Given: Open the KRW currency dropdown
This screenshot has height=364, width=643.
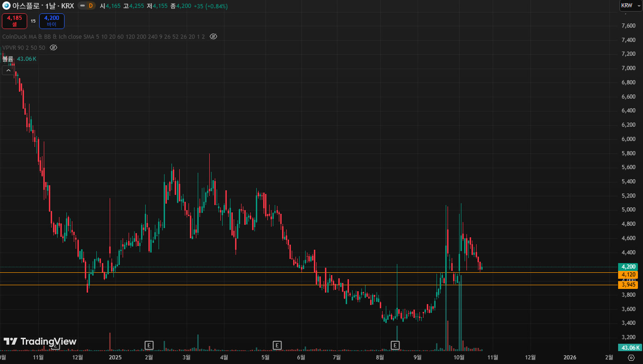Looking at the screenshot, I should click(x=631, y=6).
